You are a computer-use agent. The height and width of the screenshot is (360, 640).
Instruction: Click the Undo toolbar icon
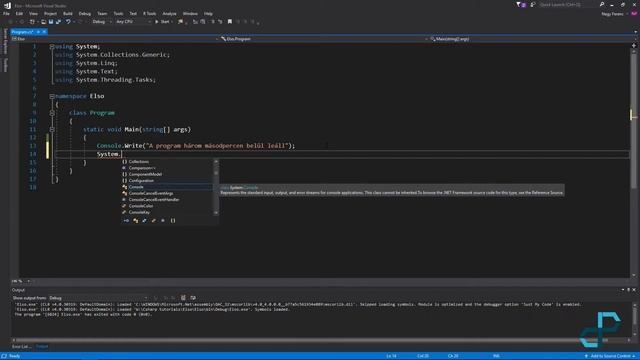[x=68, y=22]
